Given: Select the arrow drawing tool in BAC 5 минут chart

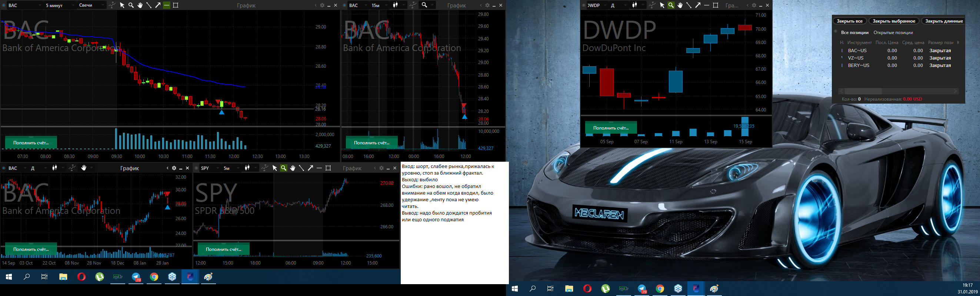Looking at the screenshot, I should click(x=157, y=5).
